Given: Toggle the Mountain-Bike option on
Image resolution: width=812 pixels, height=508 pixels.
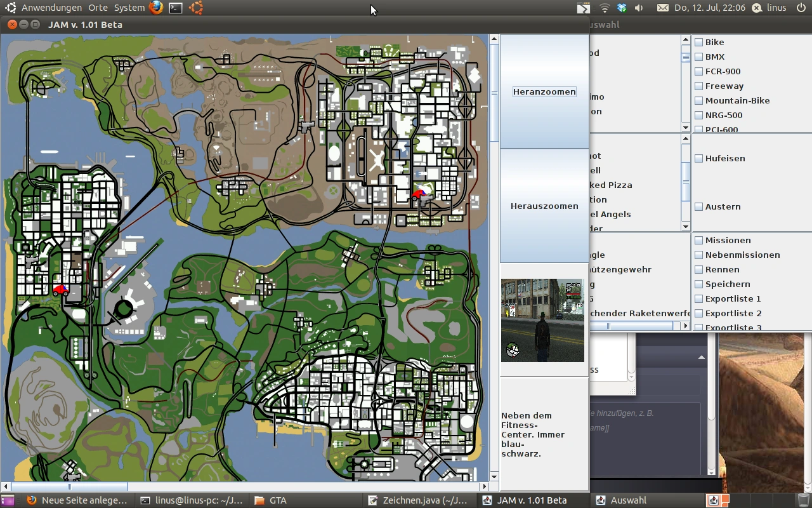Looking at the screenshot, I should 698,100.
